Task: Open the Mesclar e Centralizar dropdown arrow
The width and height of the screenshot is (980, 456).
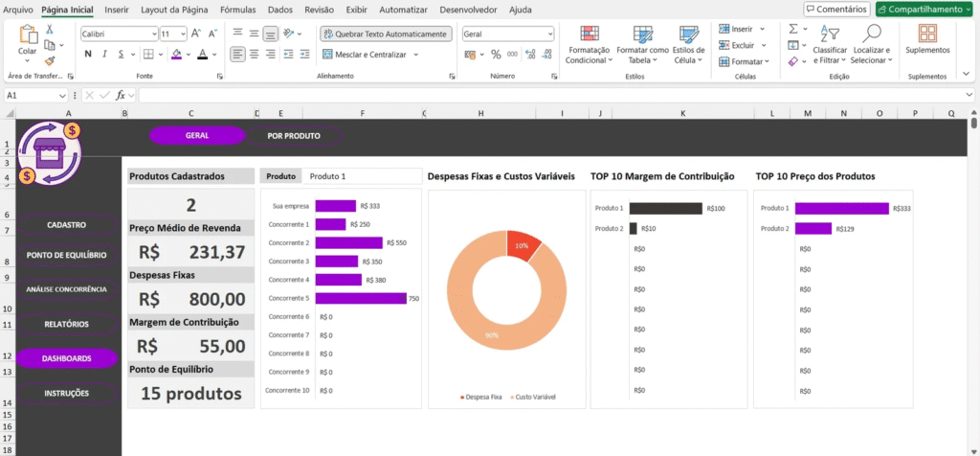Action: point(414,55)
